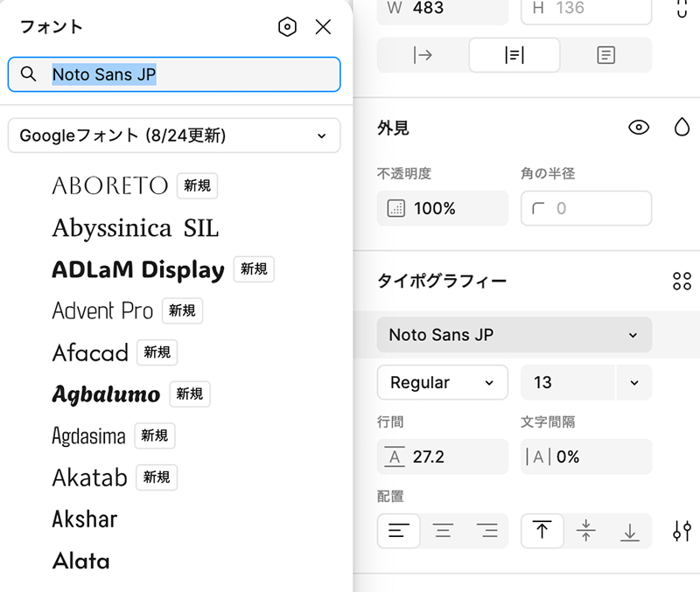The width and height of the screenshot is (700, 592).
Task: Select the Agbalumo font
Action: coord(106,394)
